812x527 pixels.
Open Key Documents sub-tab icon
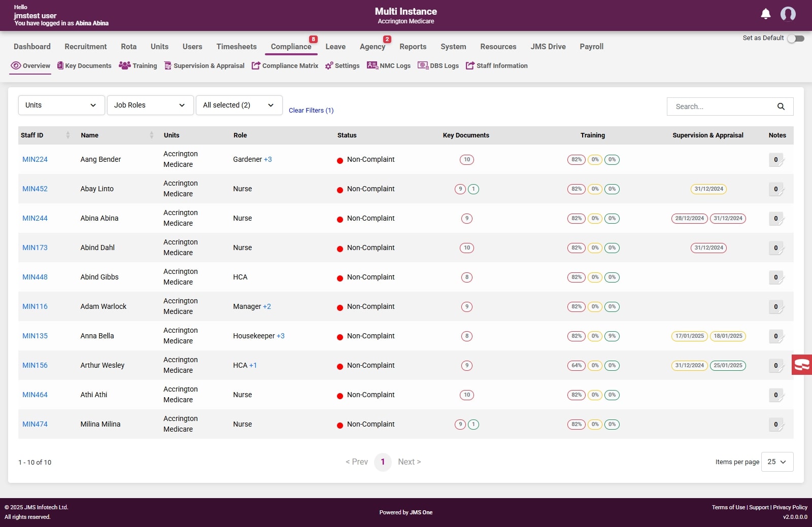click(60, 65)
